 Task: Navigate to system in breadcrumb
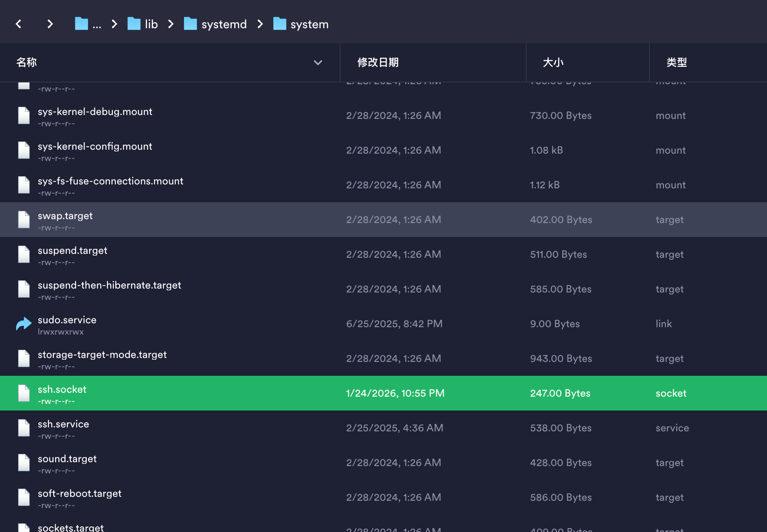[x=309, y=24]
